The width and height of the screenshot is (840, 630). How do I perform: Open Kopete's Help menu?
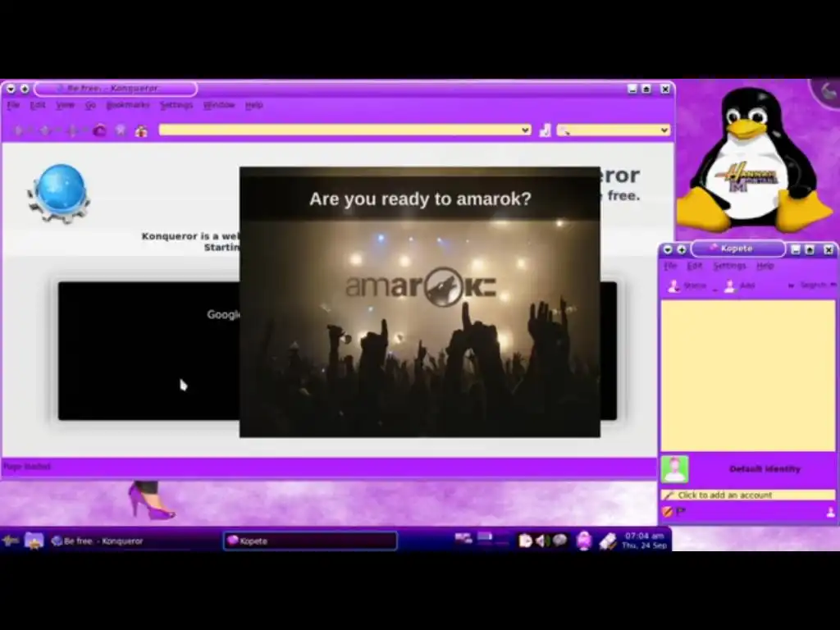click(x=765, y=266)
